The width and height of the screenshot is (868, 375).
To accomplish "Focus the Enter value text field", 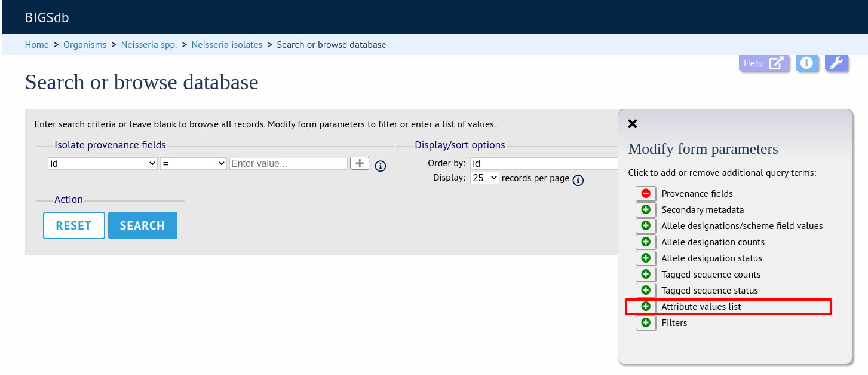I will (289, 163).
